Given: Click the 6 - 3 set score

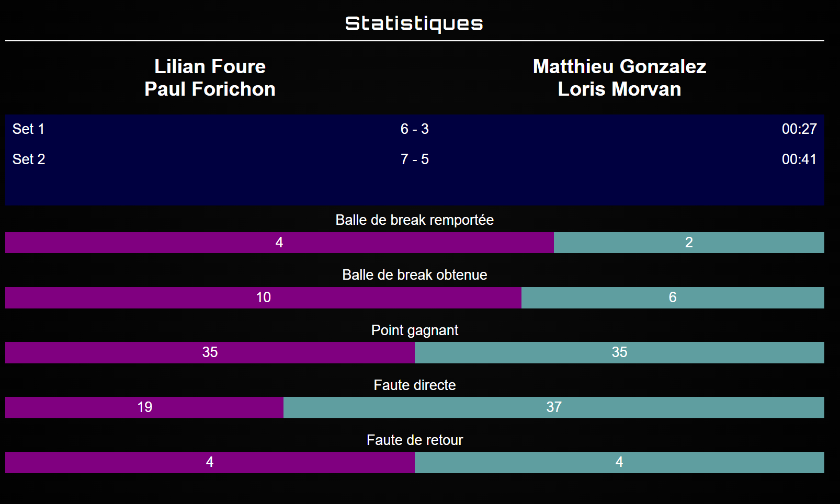Looking at the screenshot, I should click(414, 129).
